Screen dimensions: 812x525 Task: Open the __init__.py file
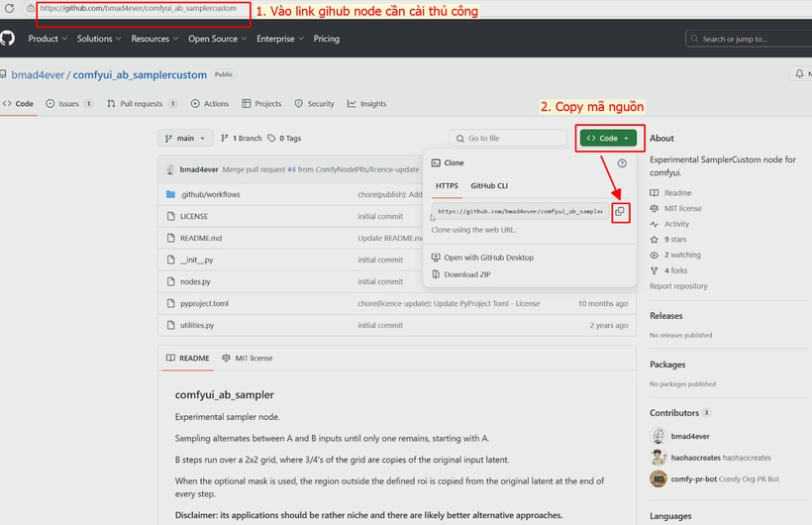click(x=197, y=261)
